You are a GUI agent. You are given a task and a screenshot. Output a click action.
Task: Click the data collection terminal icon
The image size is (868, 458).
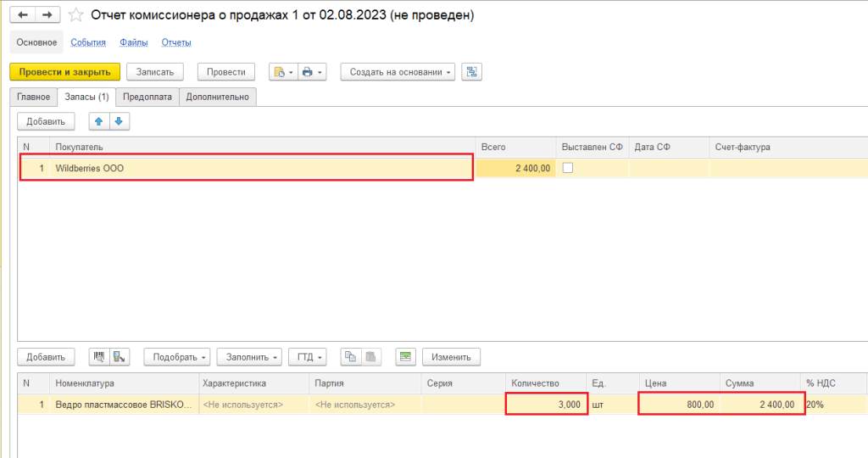[x=120, y=357]
